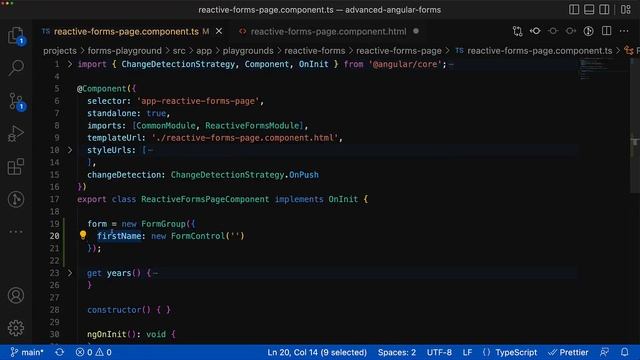Open the Search view in activity bar
The image size is (640, 360).
tap(16, 68)
